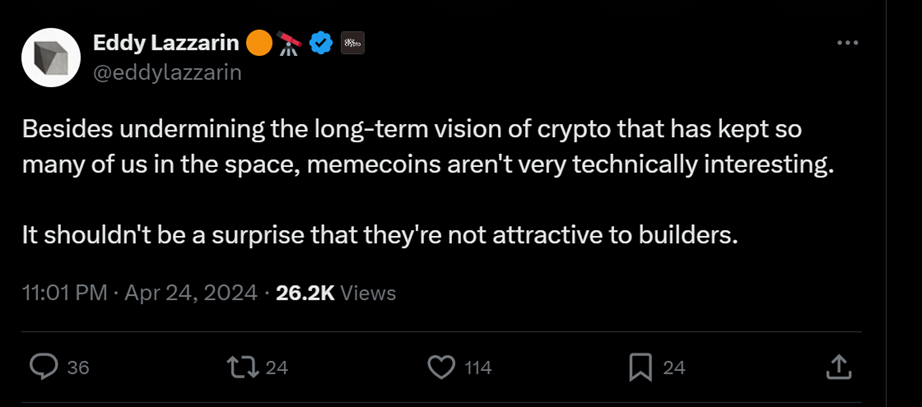Click the 26.2K Views count
The image size is (922, 407).
click(x=336, y=293)
